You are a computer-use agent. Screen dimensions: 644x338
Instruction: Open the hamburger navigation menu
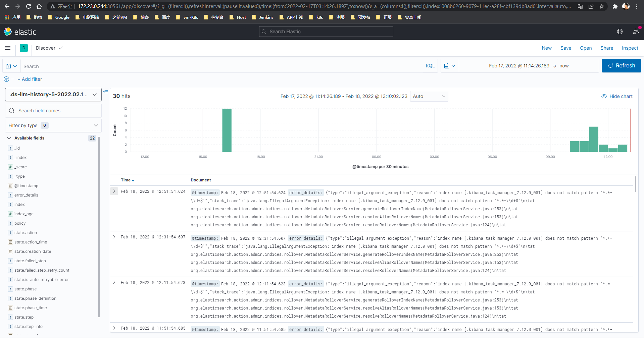(8, 48)
